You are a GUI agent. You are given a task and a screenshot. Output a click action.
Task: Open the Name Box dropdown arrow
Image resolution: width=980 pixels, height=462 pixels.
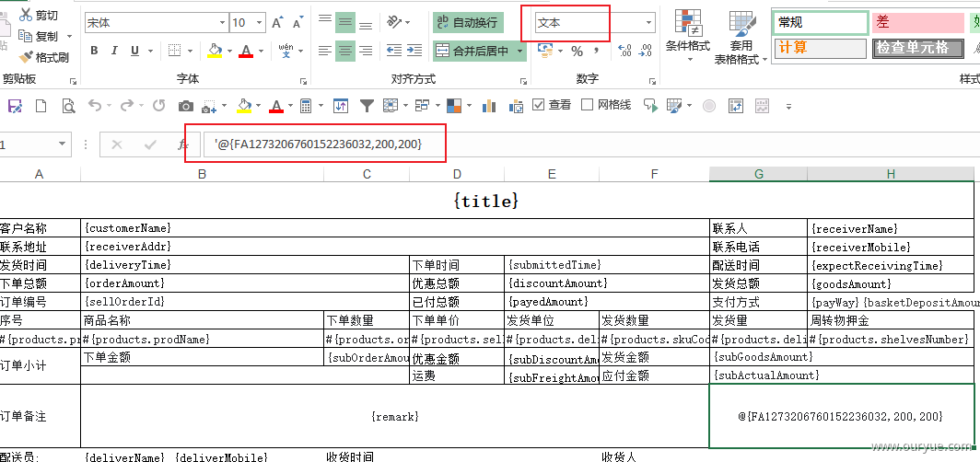click(61, 144)
